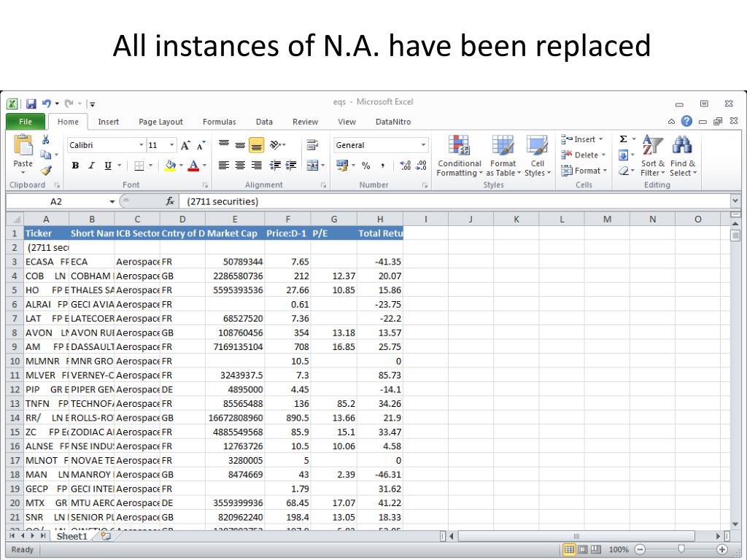Click the Clear eraser icon
Viewport: 747px width, 560px height.
pyautogui.click(x=623, y=171)
